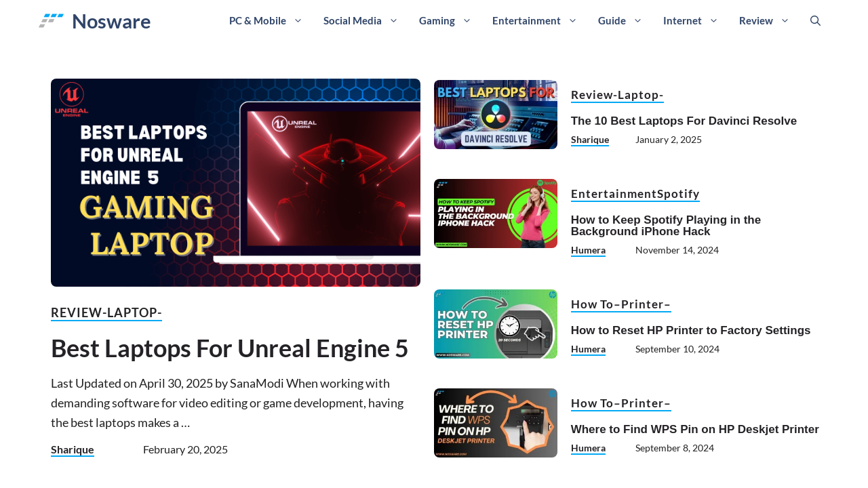
Task: Open the Review menu
Action: pyautogui.click(x=756, y=20)
